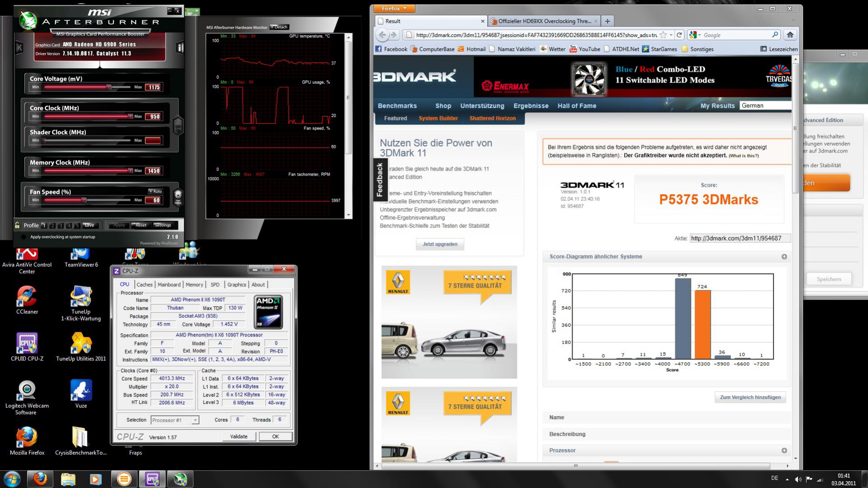
Task: Click the user define fan control icon
Action: coord(178,197)
